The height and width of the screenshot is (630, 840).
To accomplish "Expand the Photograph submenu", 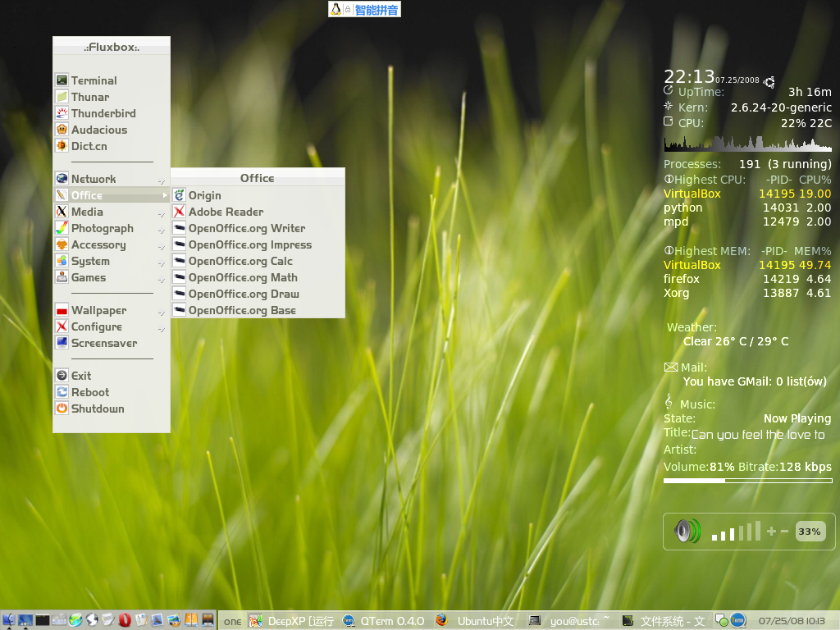I will tap(112, 228).
